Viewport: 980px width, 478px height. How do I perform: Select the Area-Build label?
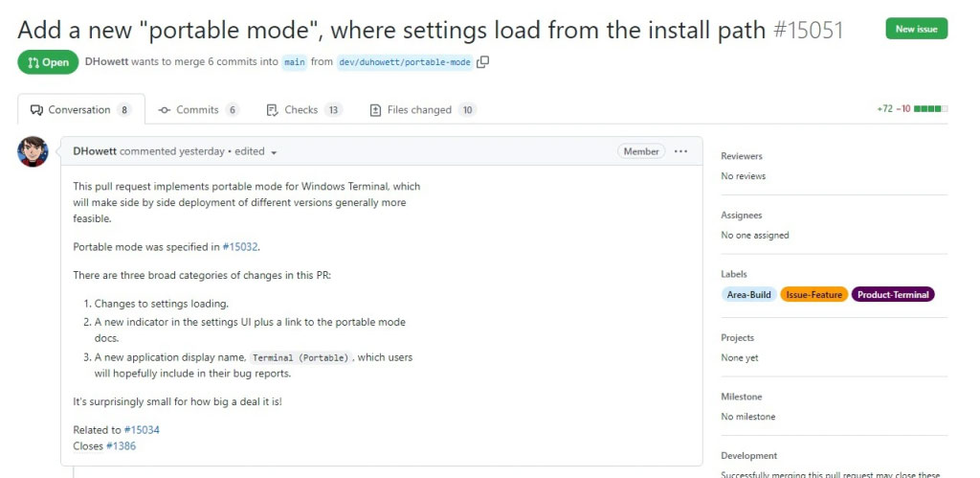pyautogui.click(x=748, y=295)
